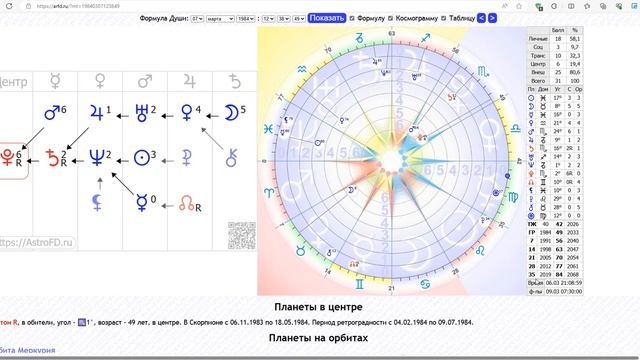Screen dimensions: 640x360
Task: Click Всего row in score table
Action: 555,81
